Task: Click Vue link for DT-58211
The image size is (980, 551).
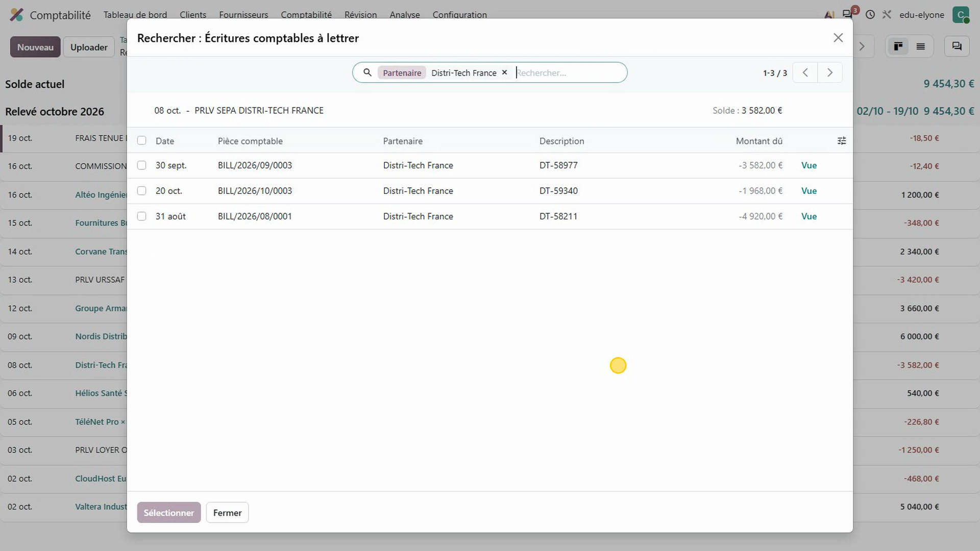Action: tap(809, 216)
